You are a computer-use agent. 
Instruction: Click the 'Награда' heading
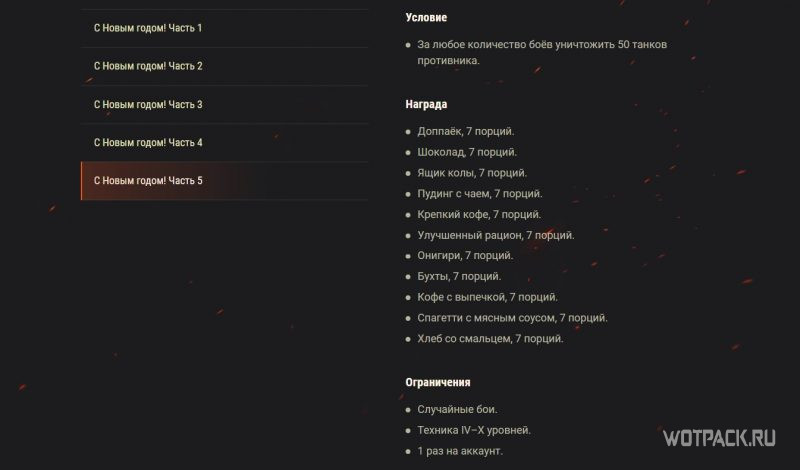[426, 105]
